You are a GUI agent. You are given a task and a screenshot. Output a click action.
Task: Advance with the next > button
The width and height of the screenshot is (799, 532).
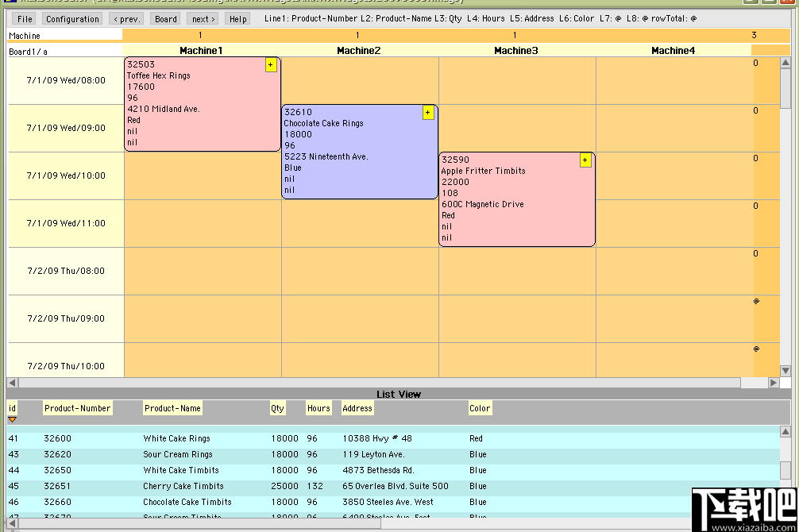202,18
